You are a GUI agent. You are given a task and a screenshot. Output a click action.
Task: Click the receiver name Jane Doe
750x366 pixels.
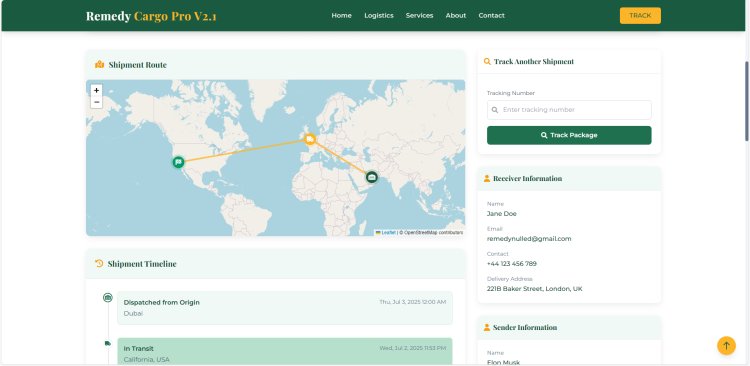click(x=502, y=213)
